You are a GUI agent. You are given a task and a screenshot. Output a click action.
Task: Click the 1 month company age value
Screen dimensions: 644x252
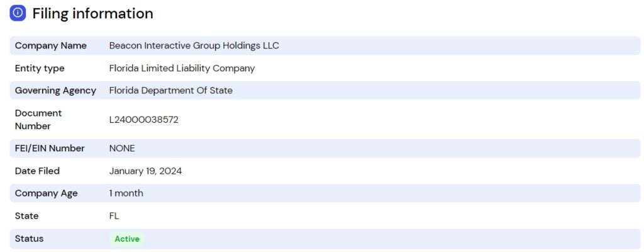[126, 193]
